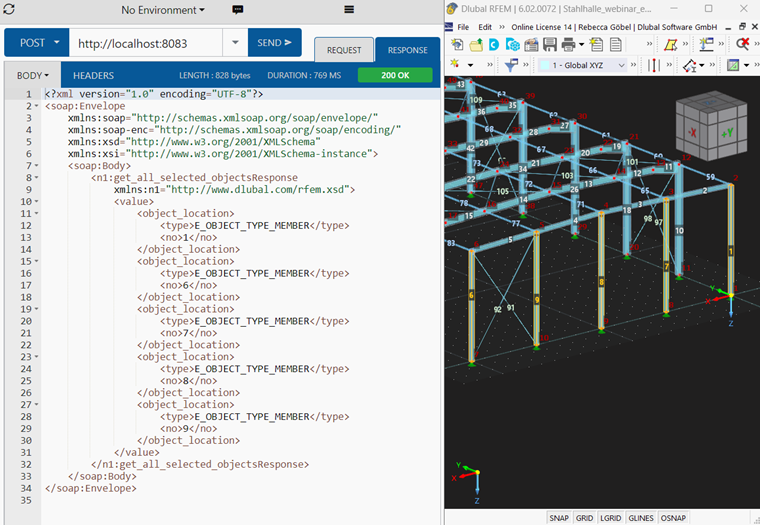Click the SEND button
Viewport: 760px width, 525px height.
[x=274, y=43]
